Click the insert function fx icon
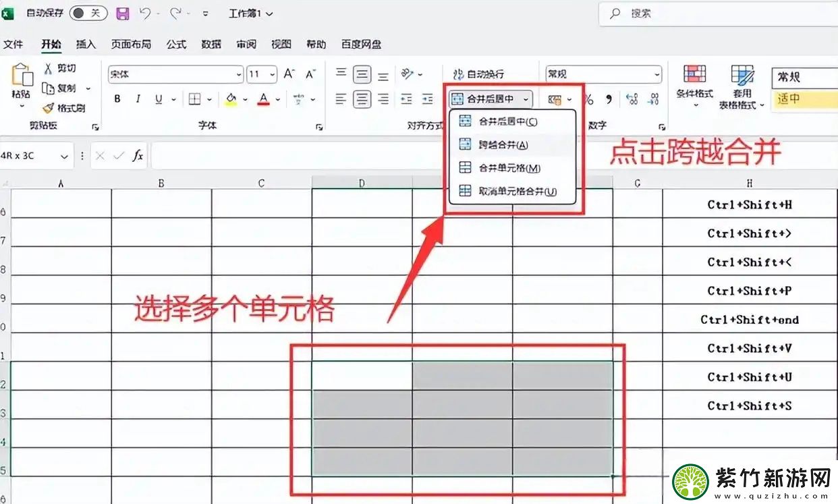The height and width of the screenshot is (504, 838). 138,156
